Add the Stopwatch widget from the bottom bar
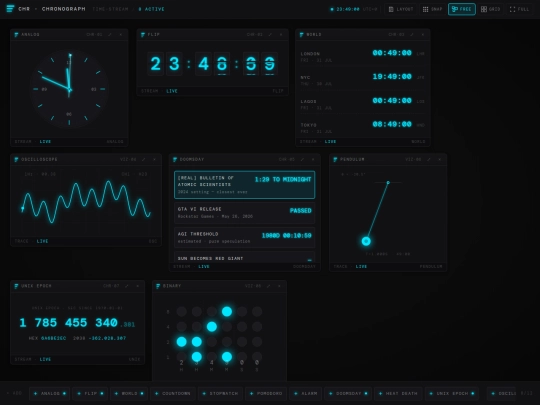540x405 pixels. [x=220, y=393]
